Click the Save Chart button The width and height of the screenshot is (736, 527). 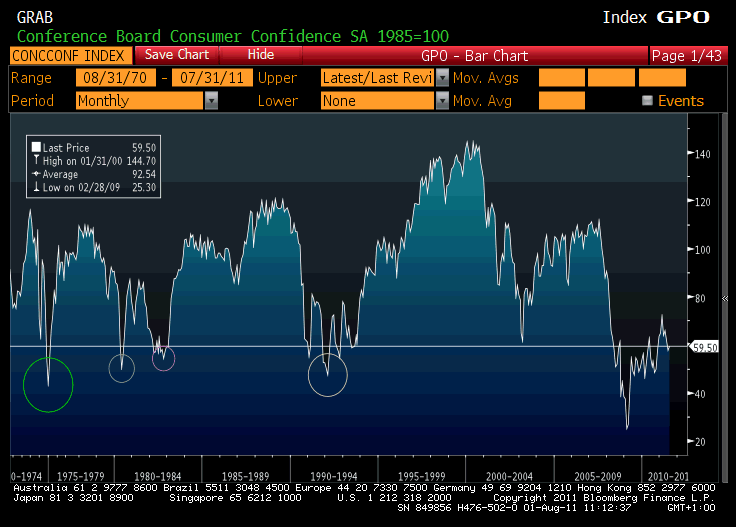[176, 55]
